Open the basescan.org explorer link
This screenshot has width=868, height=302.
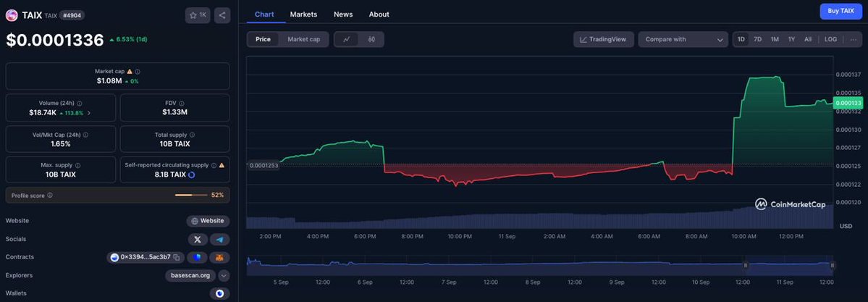point(190,275)
